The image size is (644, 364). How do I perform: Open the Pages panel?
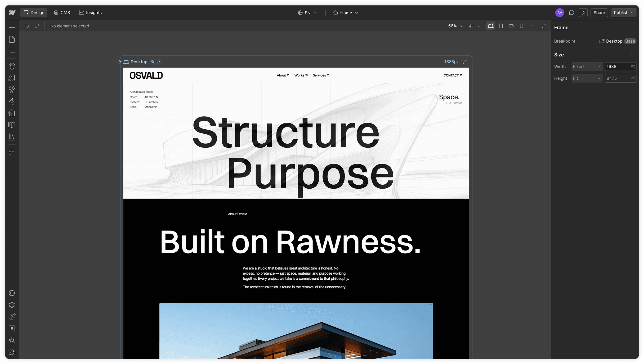pyautogui.click(x=12, y=39)
